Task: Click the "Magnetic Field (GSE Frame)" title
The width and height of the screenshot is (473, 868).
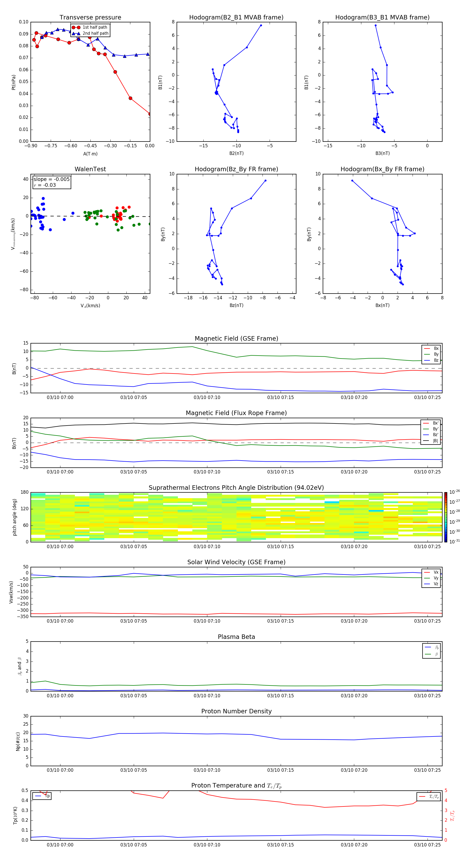Action: click(236, 339)
